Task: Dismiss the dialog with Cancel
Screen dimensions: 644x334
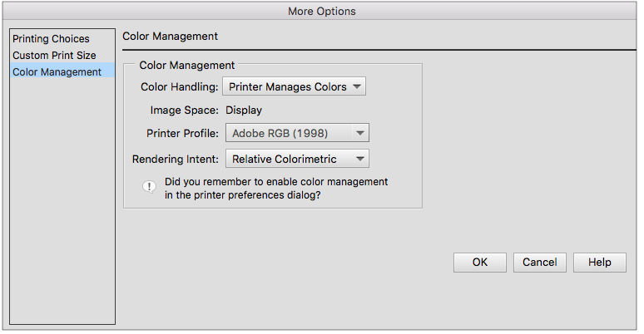Action: (540, 263)
